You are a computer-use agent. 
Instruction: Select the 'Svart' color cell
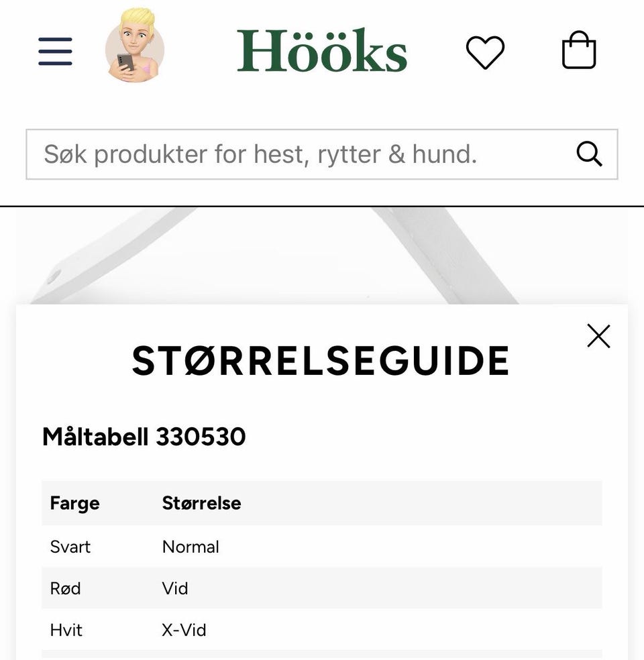[x=70, y=547]
